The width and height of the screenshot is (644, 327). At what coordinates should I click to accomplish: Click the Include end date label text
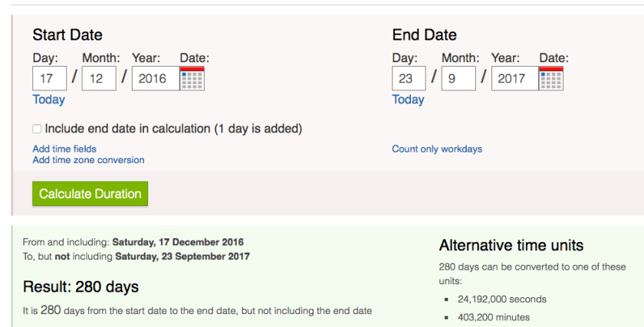173,129
